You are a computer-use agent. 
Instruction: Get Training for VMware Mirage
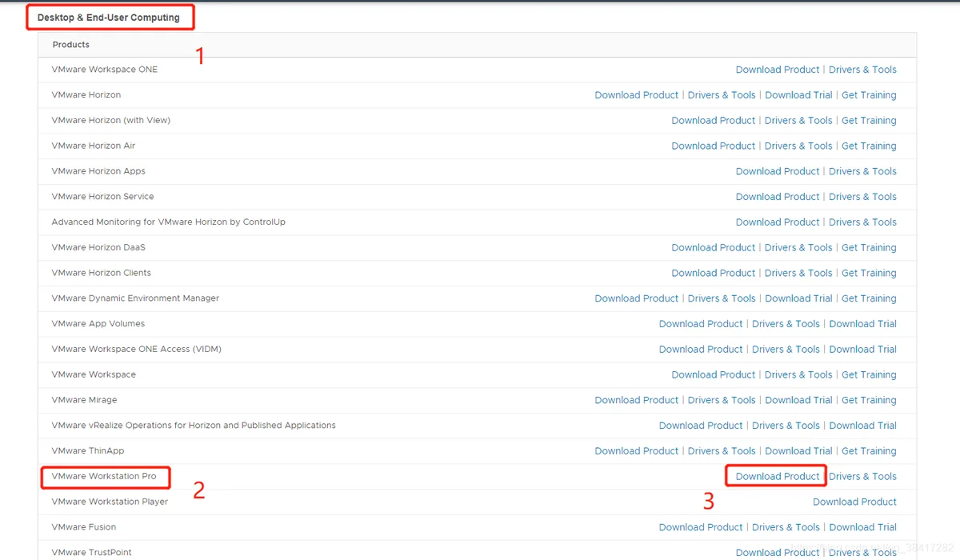pyautogui.click(x=869, y=400)
